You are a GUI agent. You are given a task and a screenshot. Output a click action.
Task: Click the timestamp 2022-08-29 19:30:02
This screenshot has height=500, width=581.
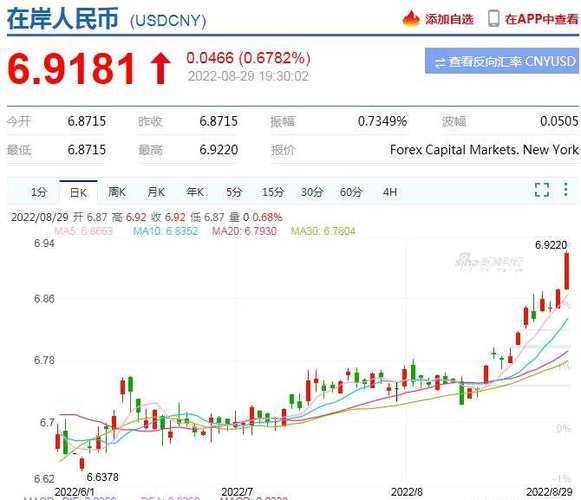248,76
